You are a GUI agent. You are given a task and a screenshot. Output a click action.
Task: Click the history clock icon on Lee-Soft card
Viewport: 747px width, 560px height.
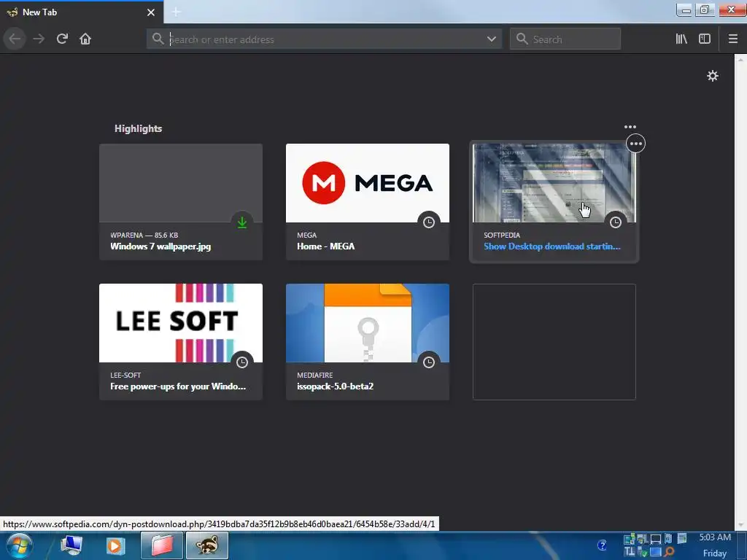pos(242,362)
